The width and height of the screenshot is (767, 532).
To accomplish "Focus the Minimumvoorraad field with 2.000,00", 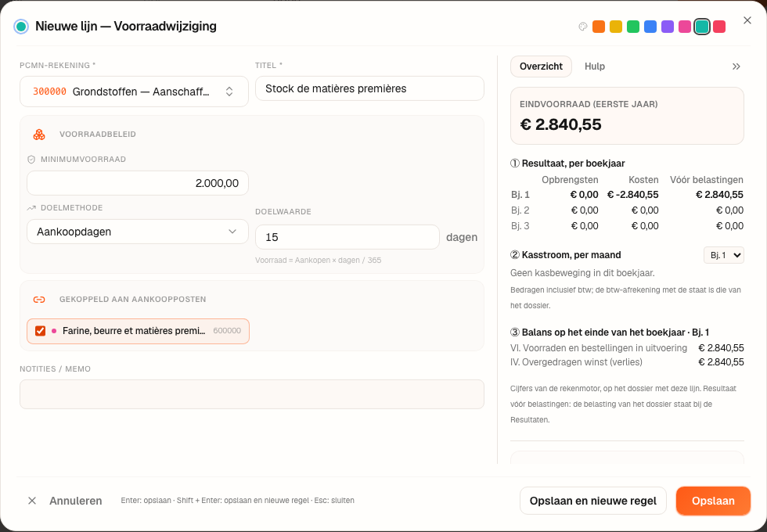I will (138, 183).
